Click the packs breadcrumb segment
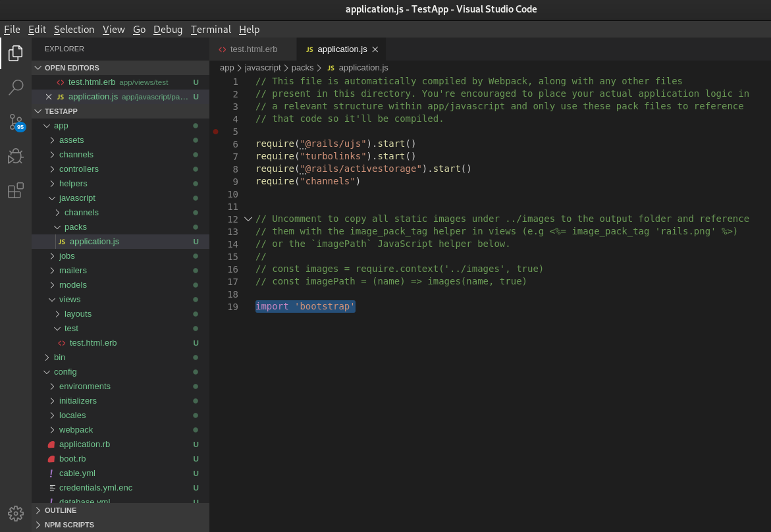 302,68
